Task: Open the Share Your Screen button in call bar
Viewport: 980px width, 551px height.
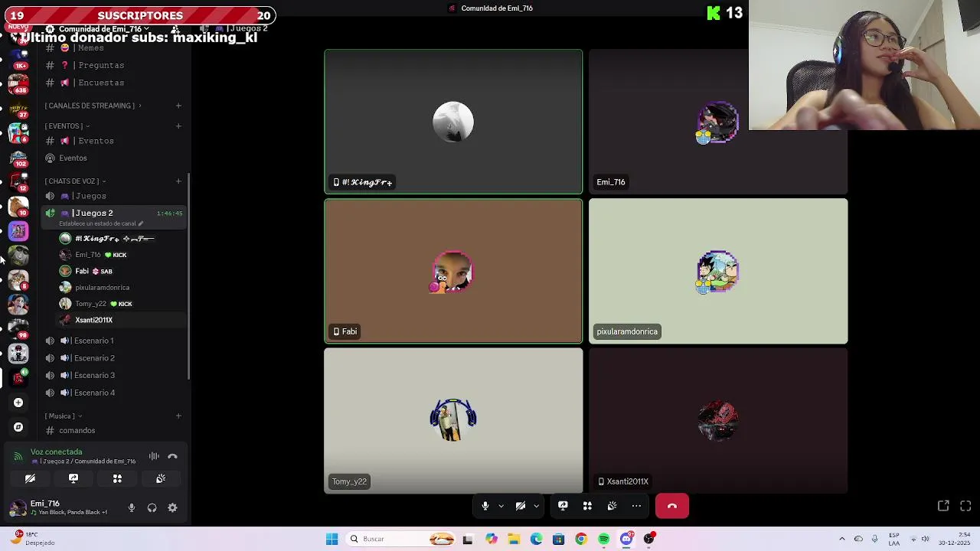Action: click(563, 506)
